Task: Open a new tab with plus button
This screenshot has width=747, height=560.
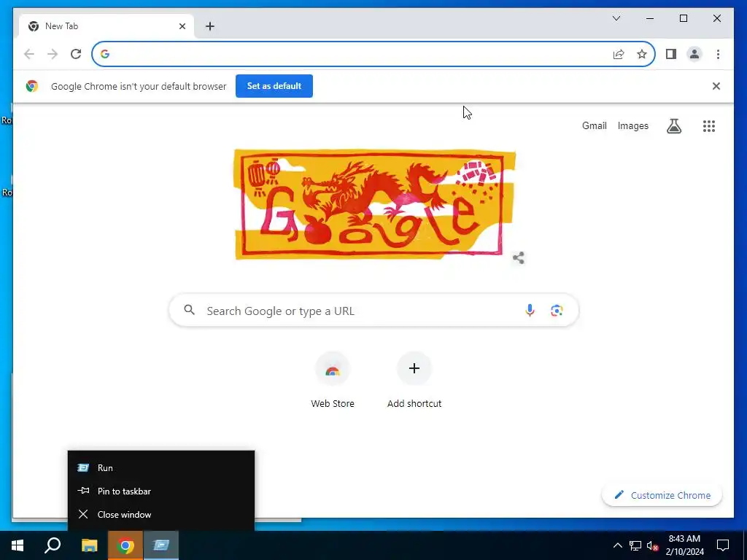Action: pyautogui.click(x=210, y=26)
